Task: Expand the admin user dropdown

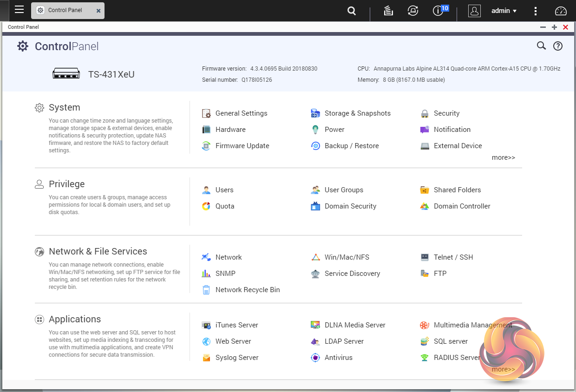Action: point(504,11)
